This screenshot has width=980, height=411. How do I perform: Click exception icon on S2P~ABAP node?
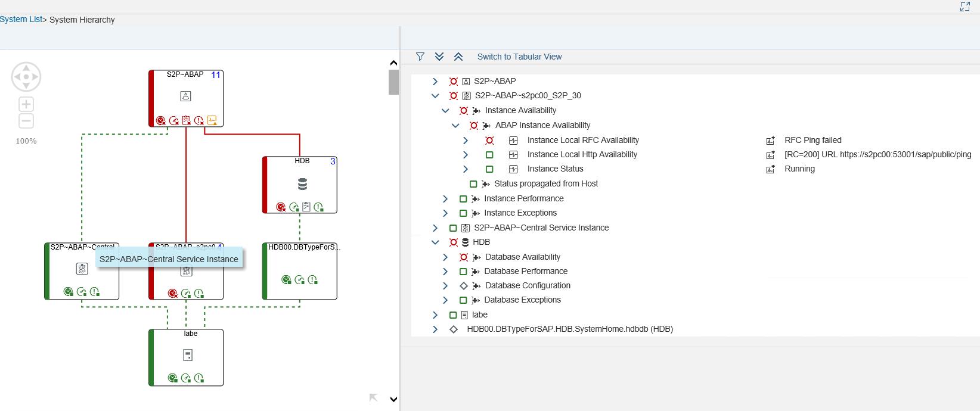point(199,120)
